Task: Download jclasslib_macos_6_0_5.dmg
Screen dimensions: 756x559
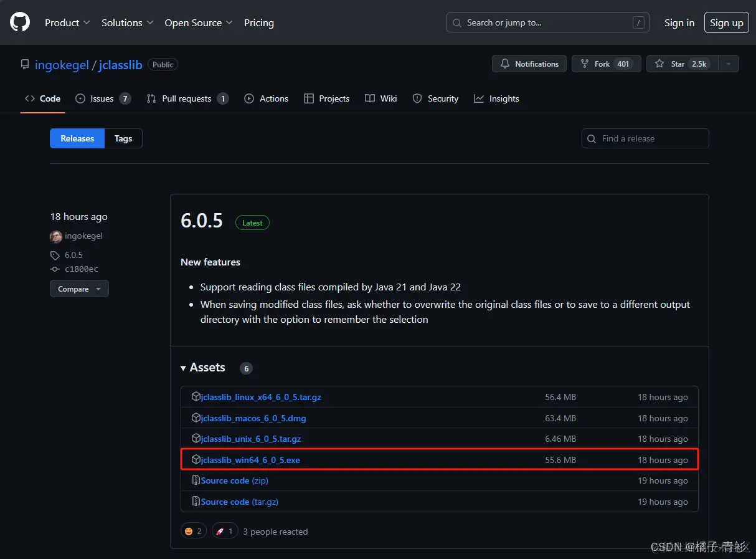Action: [253, 418]
